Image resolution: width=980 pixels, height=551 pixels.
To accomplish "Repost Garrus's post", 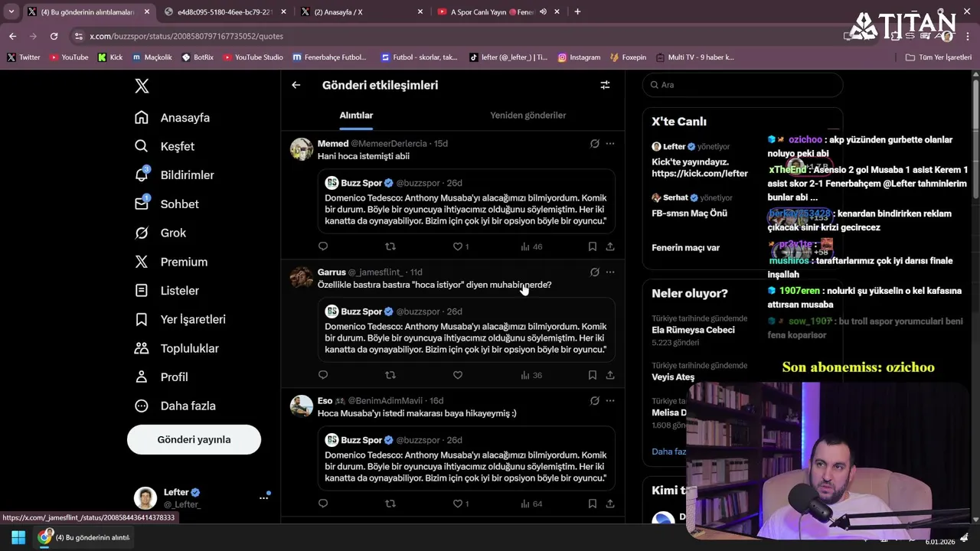I will tap(390, 375).
